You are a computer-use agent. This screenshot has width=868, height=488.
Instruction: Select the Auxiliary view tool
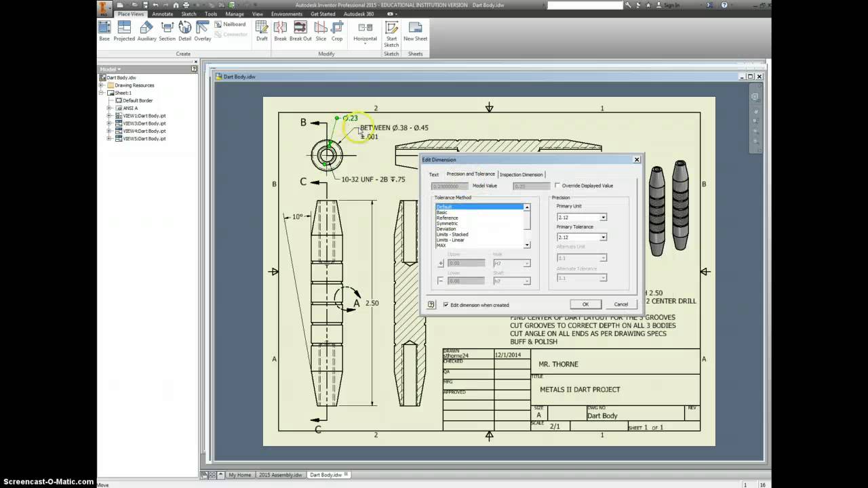[146, 30]
